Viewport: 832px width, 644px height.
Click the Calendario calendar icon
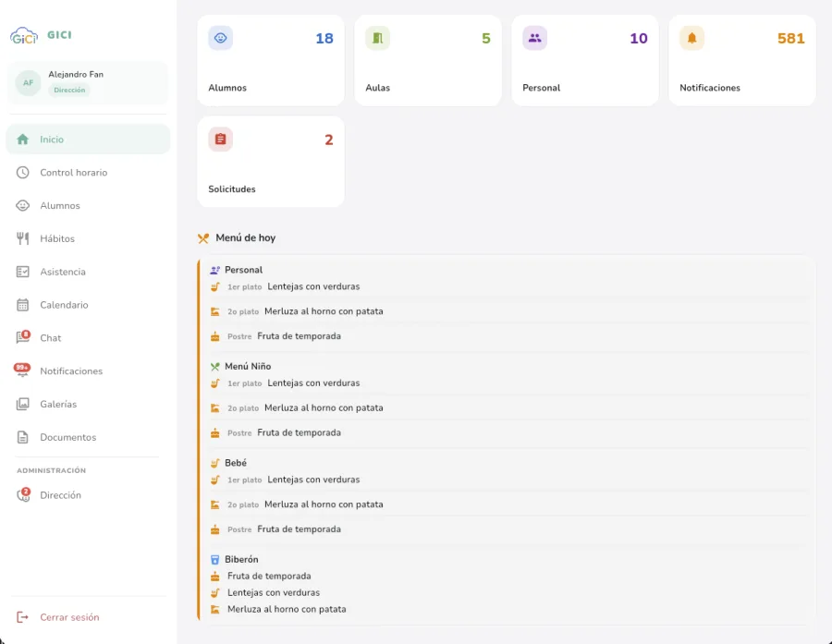(x=22, y=305)
